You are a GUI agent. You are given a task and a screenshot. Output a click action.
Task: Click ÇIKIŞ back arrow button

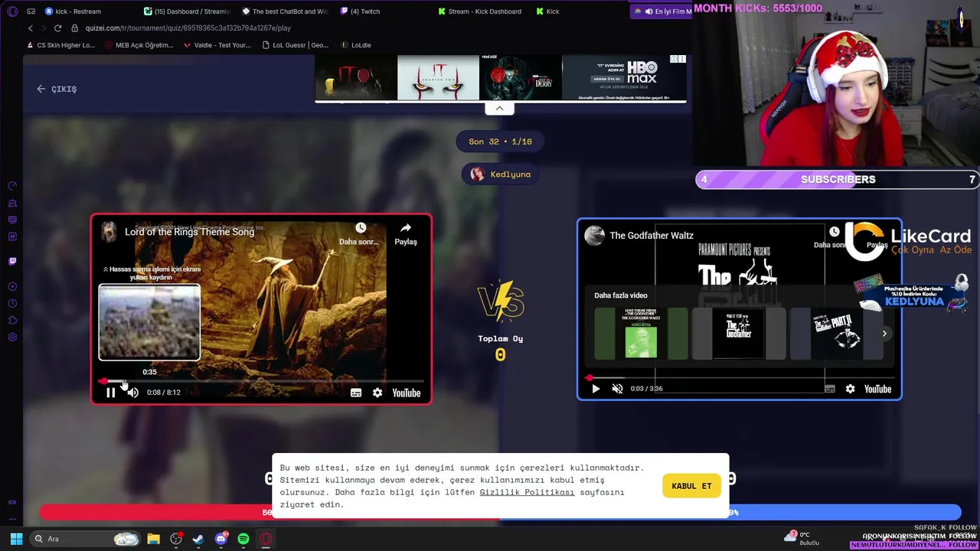[57, 89]
